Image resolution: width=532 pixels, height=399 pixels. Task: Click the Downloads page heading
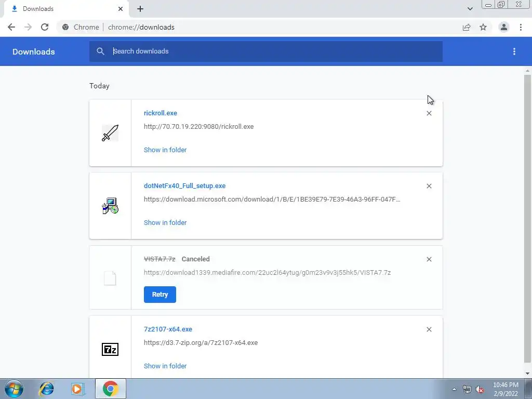[34, 51]
